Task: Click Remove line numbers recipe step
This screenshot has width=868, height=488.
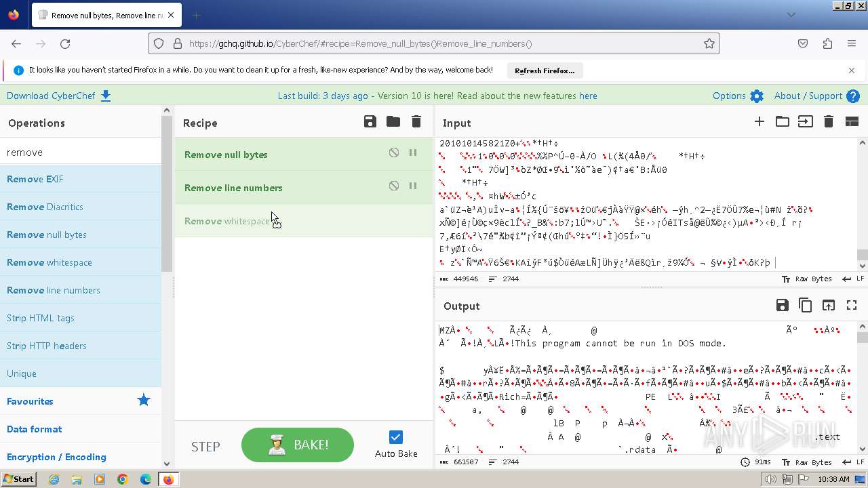Action: pyautogui.click(x=304, y=188)
